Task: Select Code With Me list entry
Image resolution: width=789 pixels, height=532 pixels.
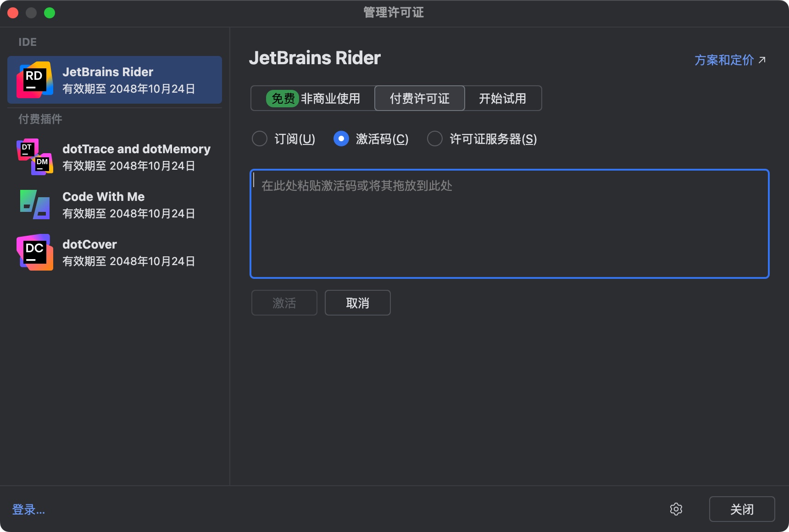Action: 115,205
